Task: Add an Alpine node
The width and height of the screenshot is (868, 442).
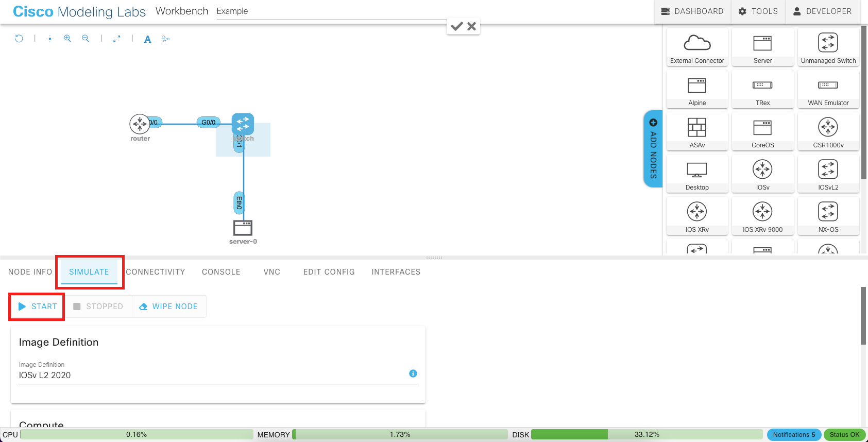Action: 697,90
